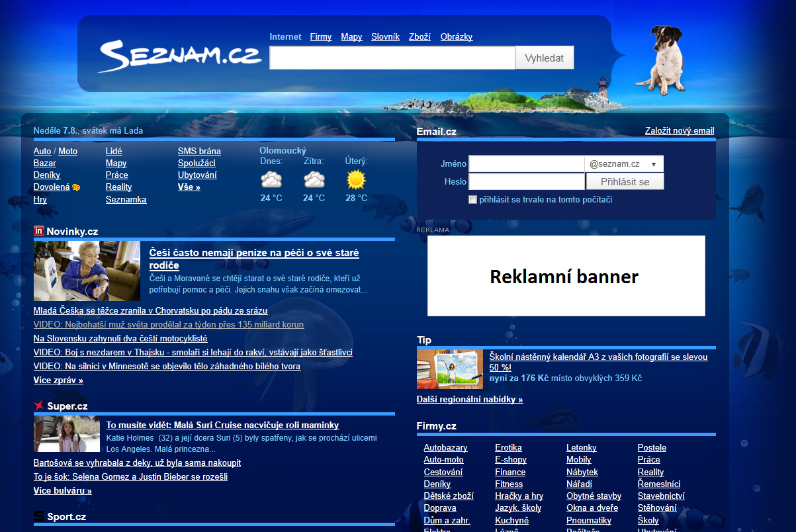
Task: Click the Seznam.cz logo
Action: [x=179, y=56]
